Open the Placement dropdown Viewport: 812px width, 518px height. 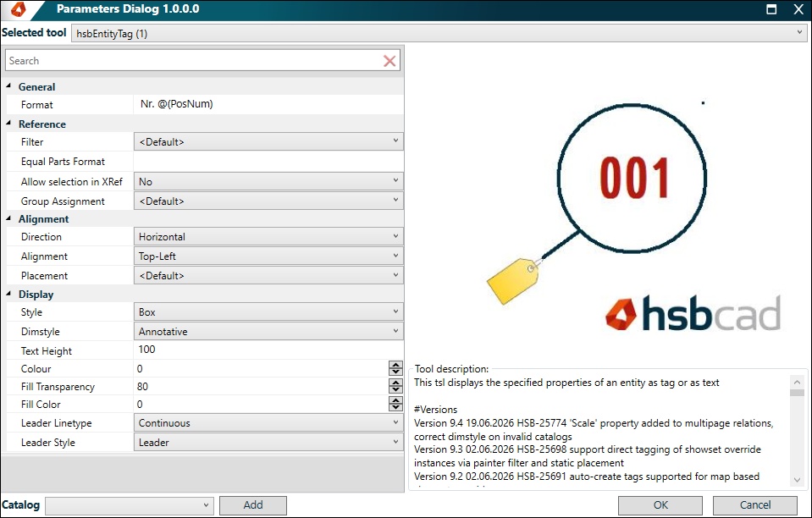(x=268, y=275)
